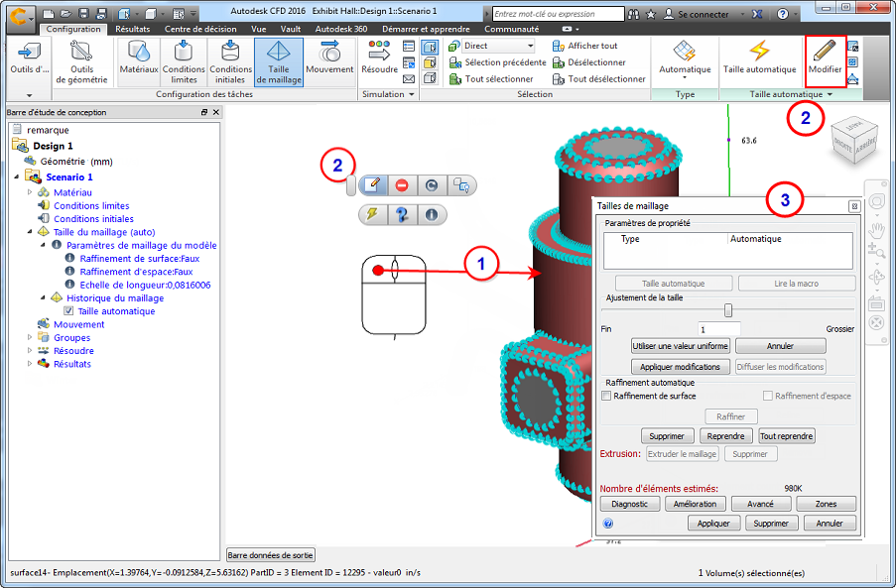Collapse Taille du maillage (auto) node
This screenshot has height=588, width=896.
[30, 232]
